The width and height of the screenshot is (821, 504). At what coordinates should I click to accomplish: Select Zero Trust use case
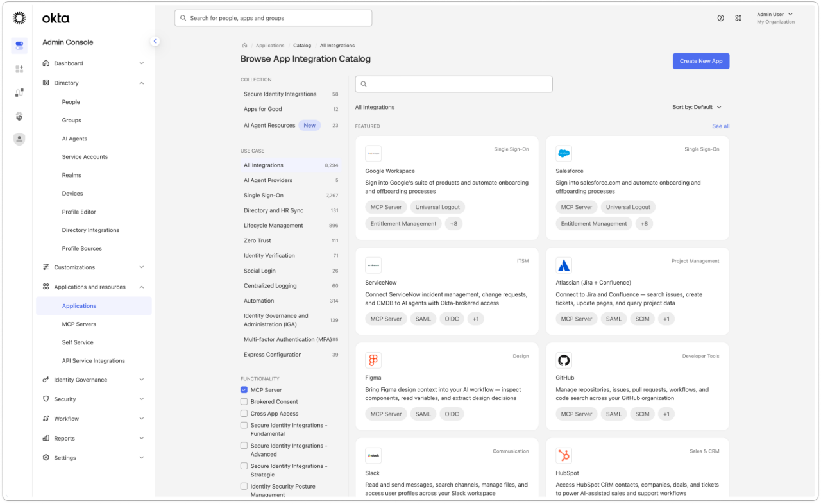pos(291,240)
